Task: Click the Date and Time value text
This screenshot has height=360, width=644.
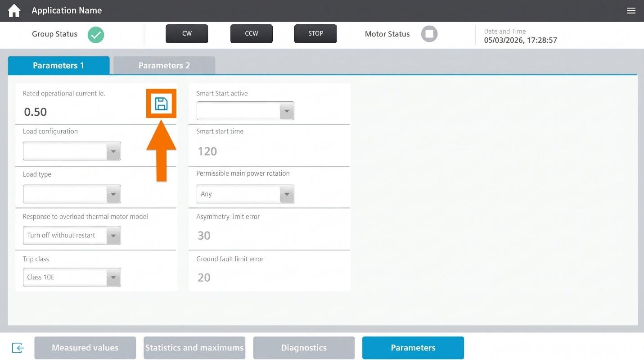Action: [x=521, y=40]
